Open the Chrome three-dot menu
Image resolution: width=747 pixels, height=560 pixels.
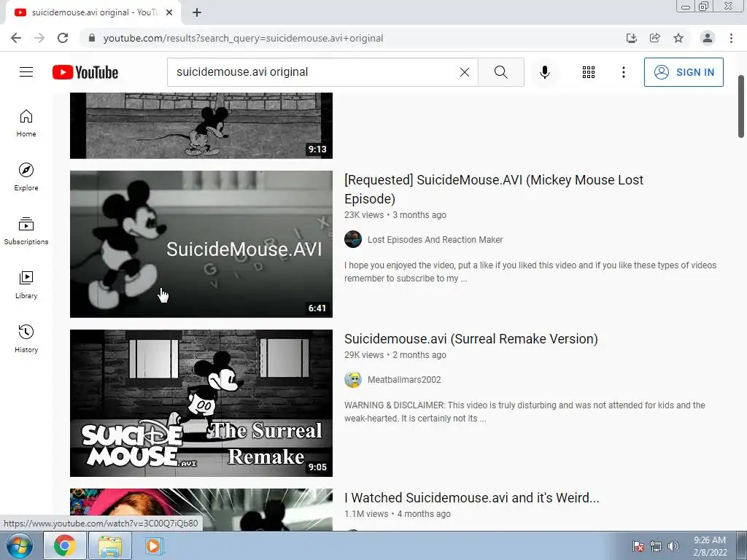[x=731, y=38]
